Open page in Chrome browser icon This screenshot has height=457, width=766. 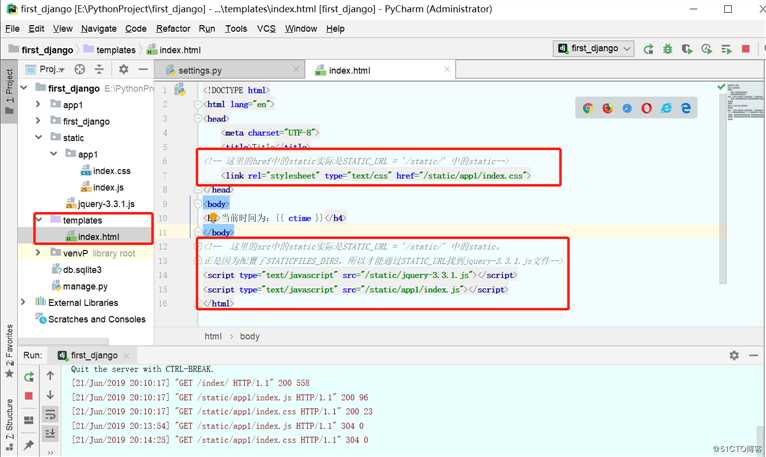[x=588, y=108]
